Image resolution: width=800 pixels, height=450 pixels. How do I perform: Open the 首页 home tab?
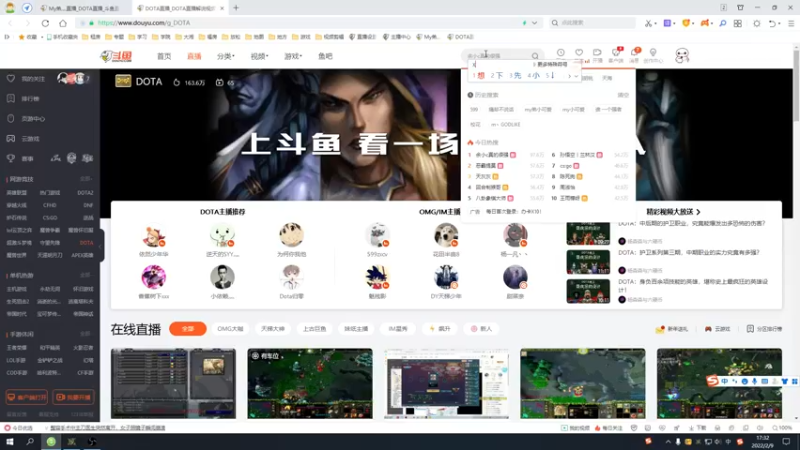click(164, 56)
